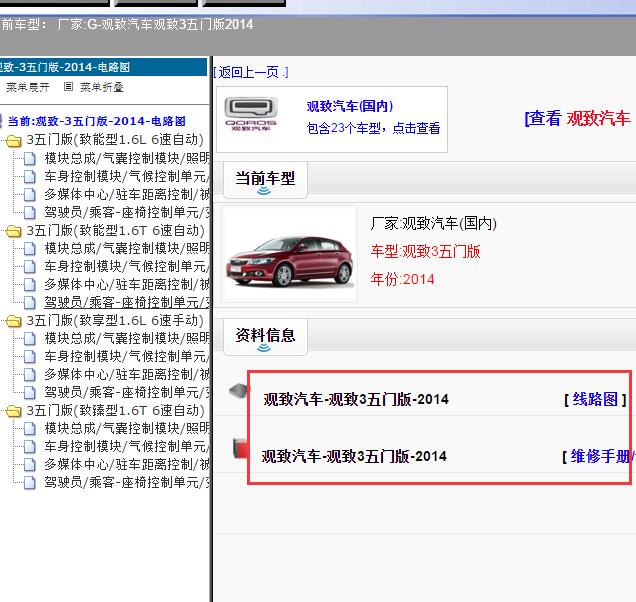The width and height of the screenshot is (636, 602).
Task: Click the gray wiring diagram icon beside 线路图 row
Action: [x=239, y=390]
